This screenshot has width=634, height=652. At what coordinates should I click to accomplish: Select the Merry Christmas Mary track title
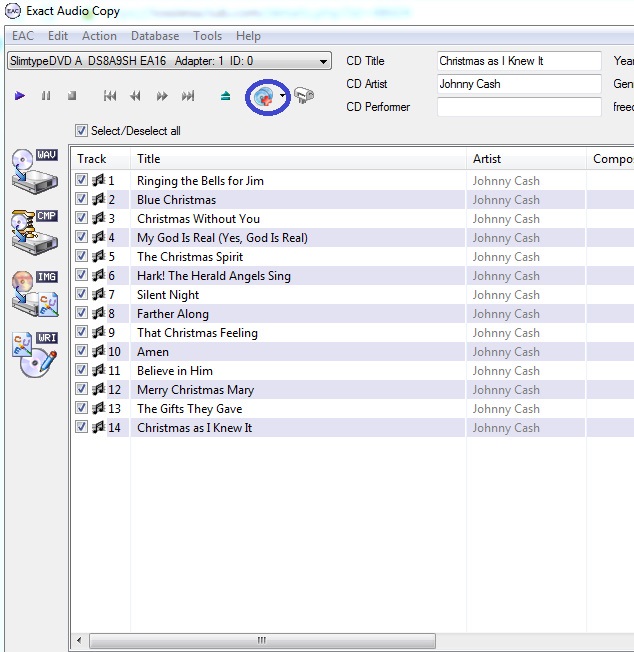(x=195, y=390)
